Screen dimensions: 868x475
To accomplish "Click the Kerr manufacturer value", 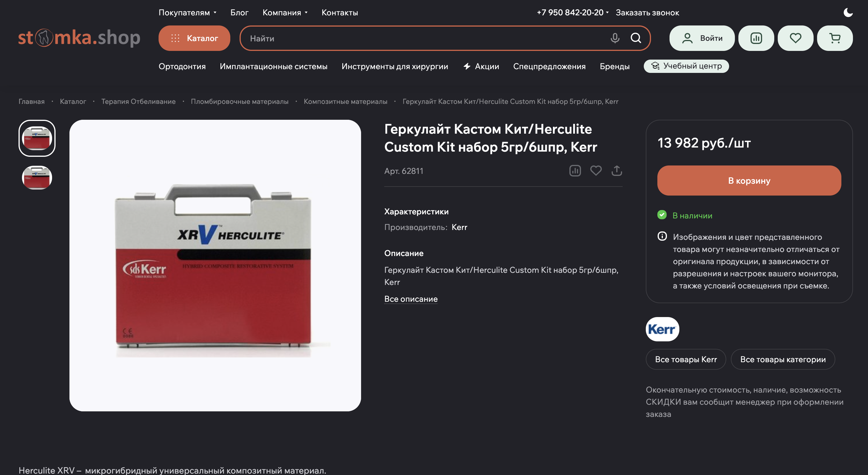I will click(459, 227).
